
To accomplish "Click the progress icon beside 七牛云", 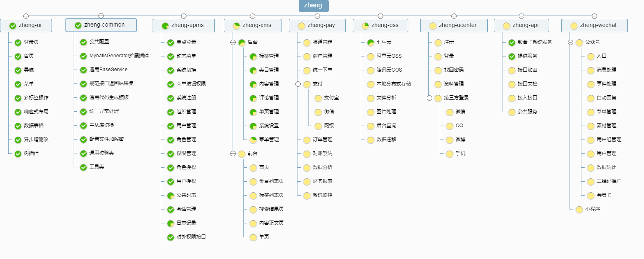I will tap(371, 43).
